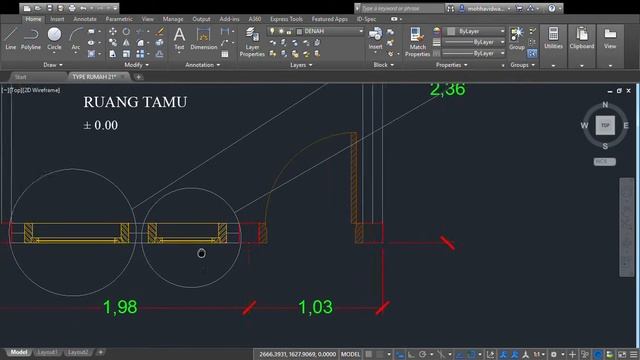This screenshot has height=360, width=640.
Task: Expand the Block panel
Action: (384, 65)
